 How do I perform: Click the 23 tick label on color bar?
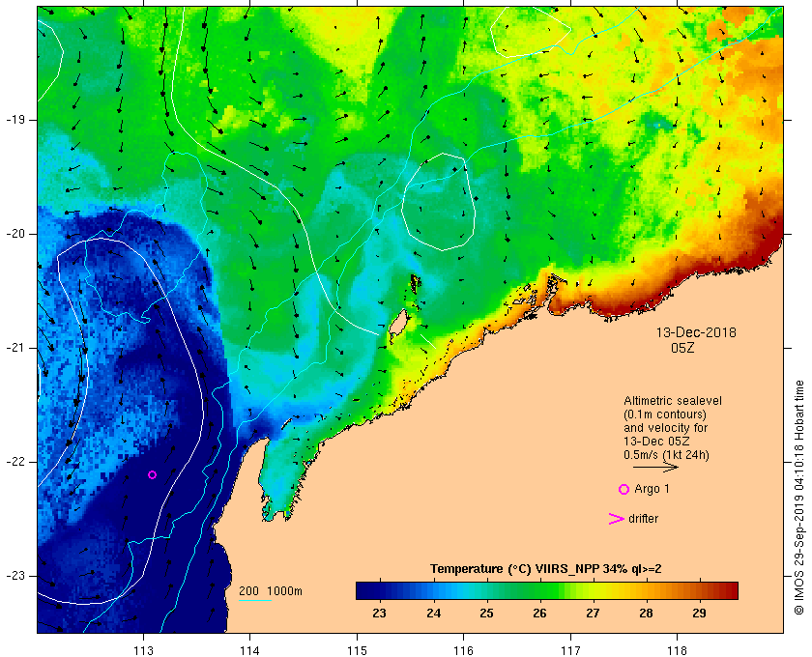click(379, 614)
